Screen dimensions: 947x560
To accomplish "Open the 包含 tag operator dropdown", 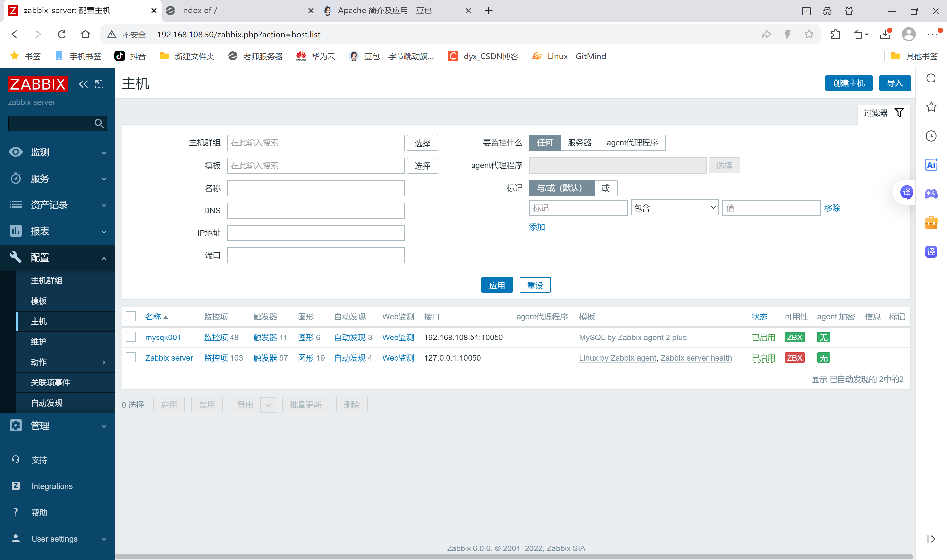I will click(x=674, y=208).
